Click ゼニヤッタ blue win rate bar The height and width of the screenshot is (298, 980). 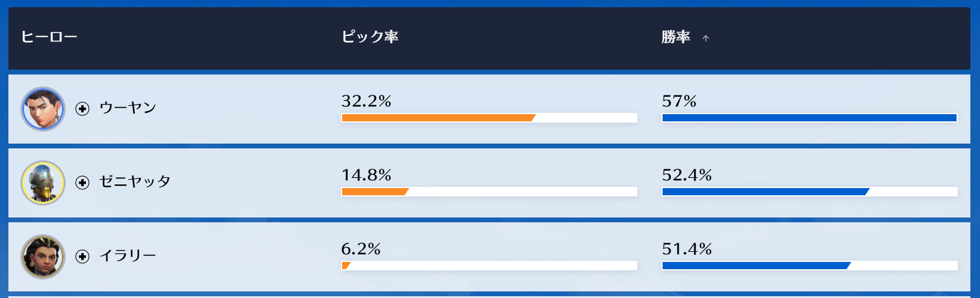point(765,192)
